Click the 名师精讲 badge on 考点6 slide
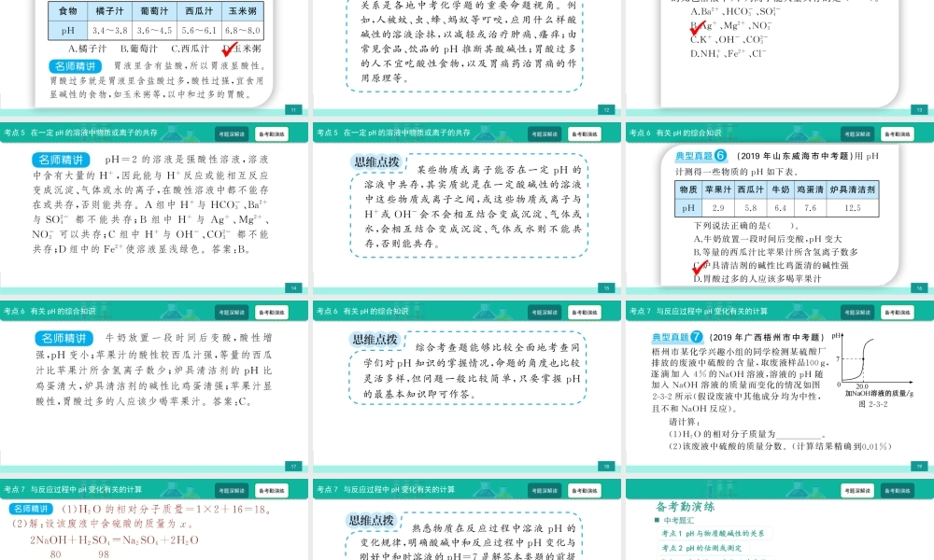 (63, 338)
